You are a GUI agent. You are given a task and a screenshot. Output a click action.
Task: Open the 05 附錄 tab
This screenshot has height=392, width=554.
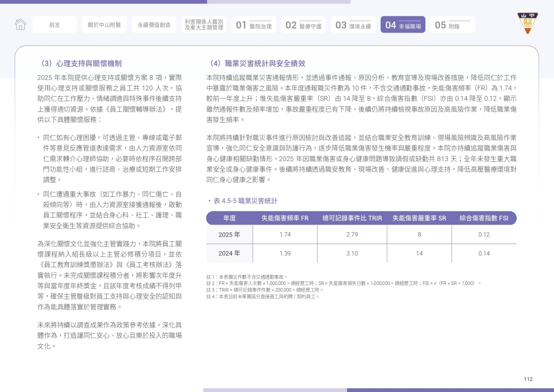tap(452, 24)
